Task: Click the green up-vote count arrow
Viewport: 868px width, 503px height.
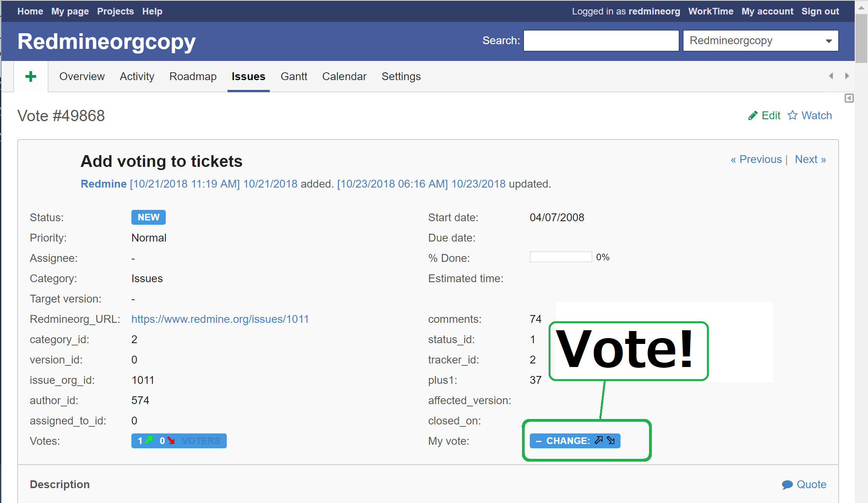Action: point(149,440)
